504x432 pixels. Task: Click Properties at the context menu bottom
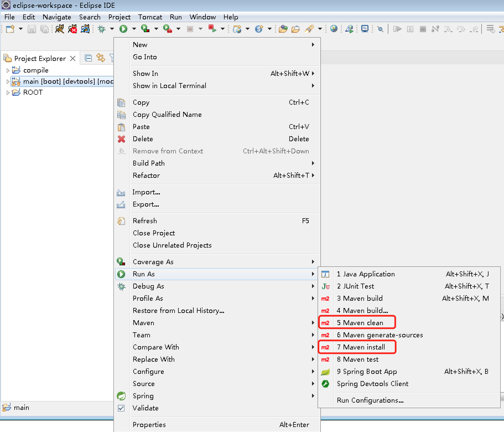pyautogui.click(x=149, y=425)
